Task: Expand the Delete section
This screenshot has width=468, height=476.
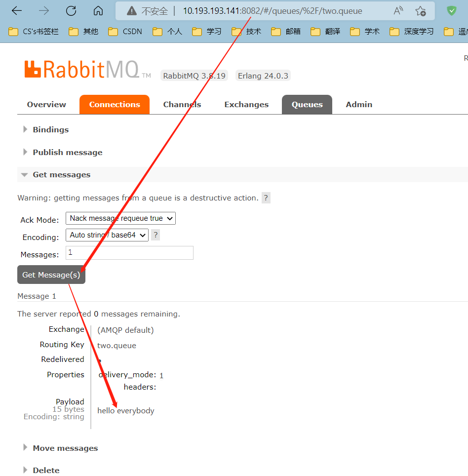Action: (x=41, y=470)
